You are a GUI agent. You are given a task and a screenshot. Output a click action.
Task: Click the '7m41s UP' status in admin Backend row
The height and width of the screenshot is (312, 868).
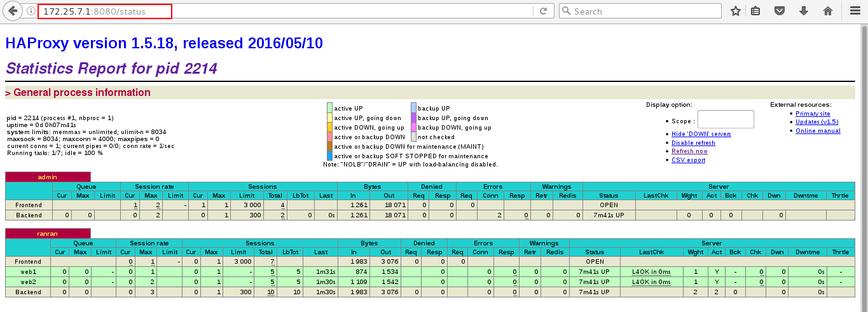(x=609, y=215)
